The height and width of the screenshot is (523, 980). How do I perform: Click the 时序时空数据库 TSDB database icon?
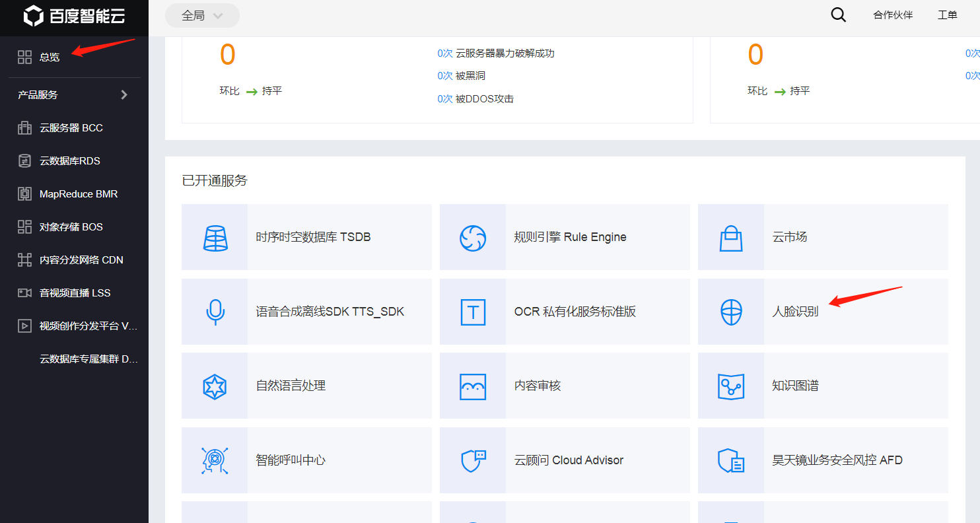tap(215, 238)
